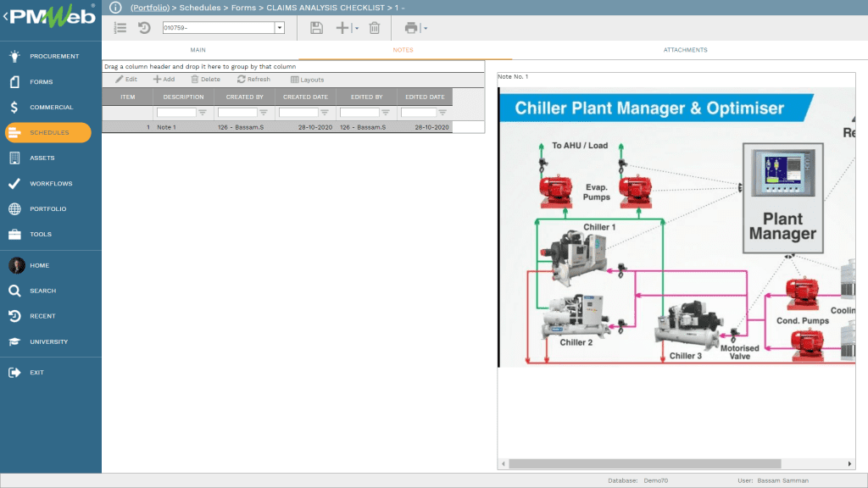Open the Edited By column filter menu

click(386, 113)
